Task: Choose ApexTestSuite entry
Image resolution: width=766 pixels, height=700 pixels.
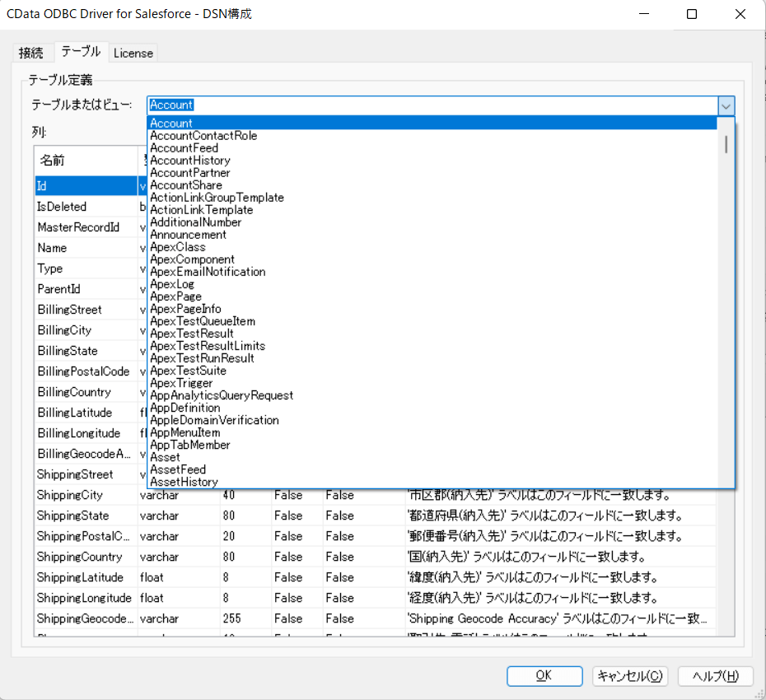Action: (432, 371)
